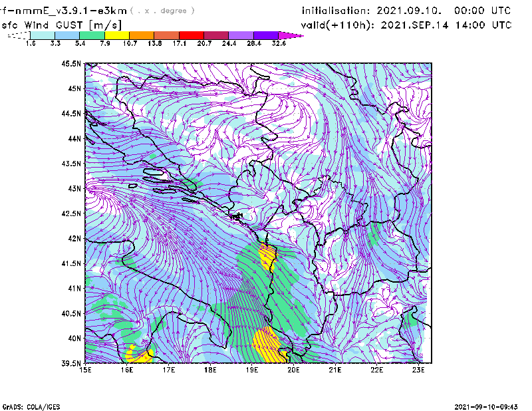This screenshot has width=532, height=411.
Task: Click the magenta arrow end of legend
Action: (291, 35)
